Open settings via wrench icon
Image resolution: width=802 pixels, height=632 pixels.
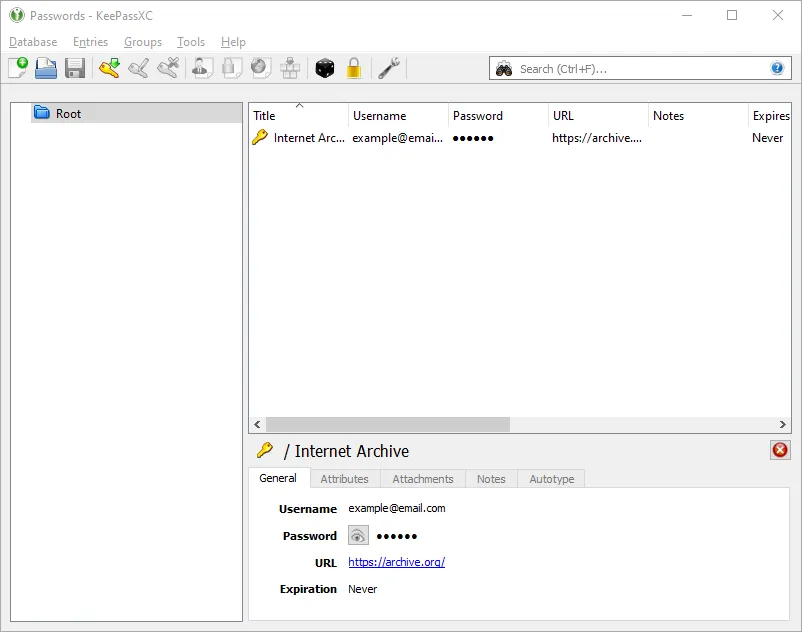(389, 68)
